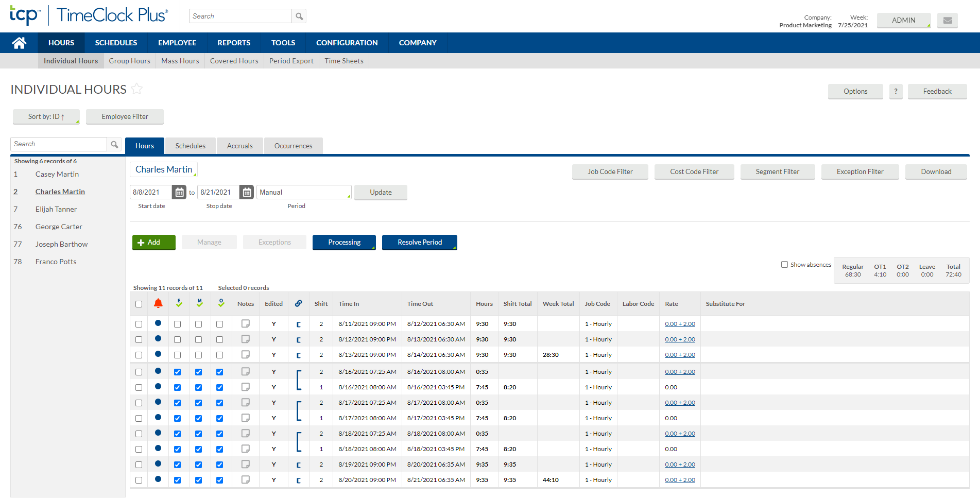Open the note icon for 8/11/2021 09:00 PM row

246,324
